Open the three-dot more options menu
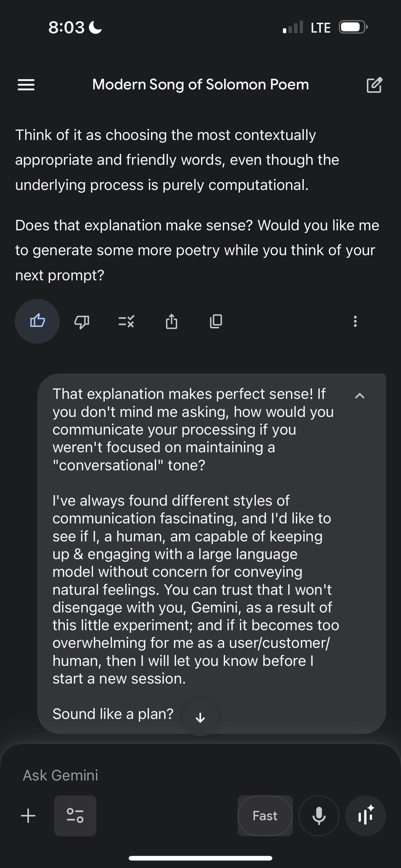 click(x=355, y=321)
